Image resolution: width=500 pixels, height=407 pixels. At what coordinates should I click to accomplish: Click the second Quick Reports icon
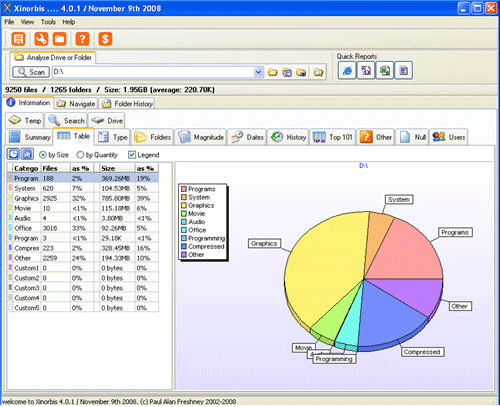(366, 70)
